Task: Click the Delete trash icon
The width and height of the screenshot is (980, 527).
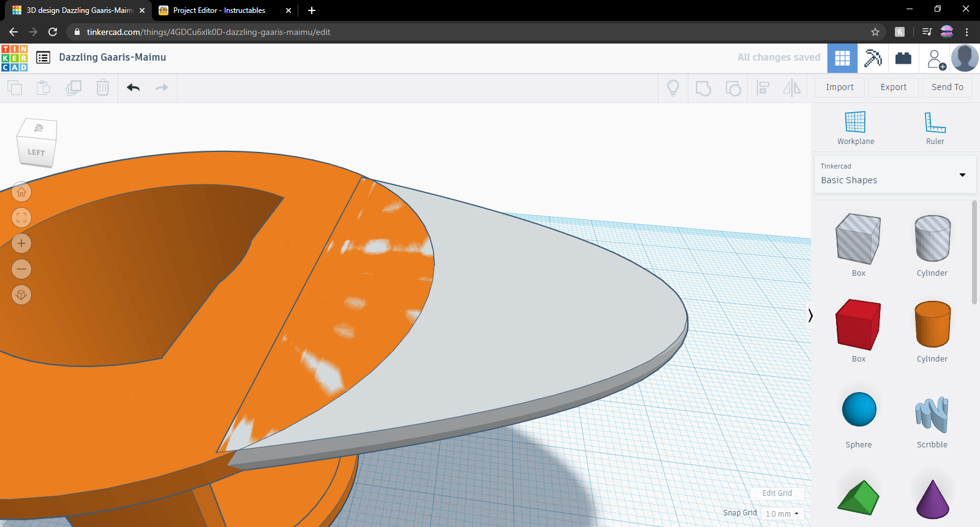Action: click(103, 88)
